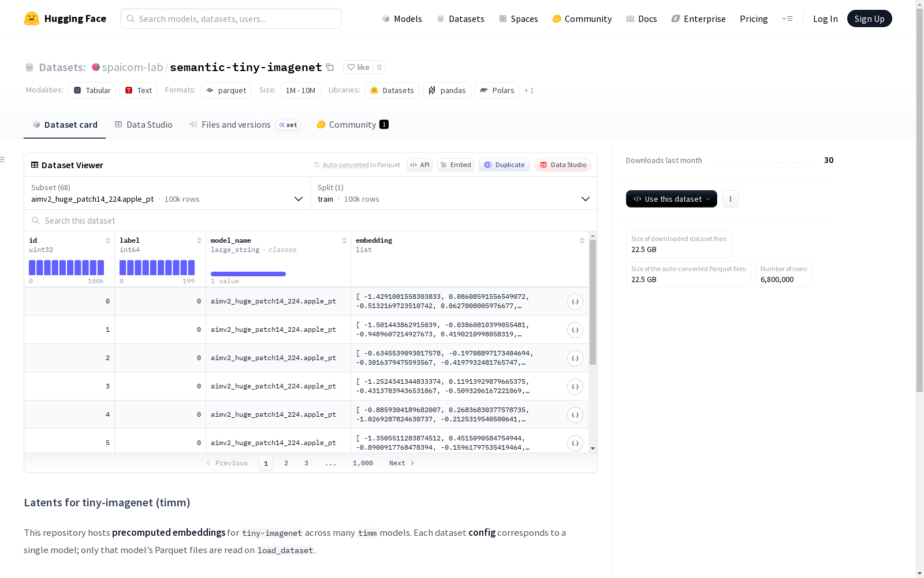Image resolution: width=924 pixels, height=578 pixels.
Task: Go to Models in top navigation
Action: pos(402,18)
